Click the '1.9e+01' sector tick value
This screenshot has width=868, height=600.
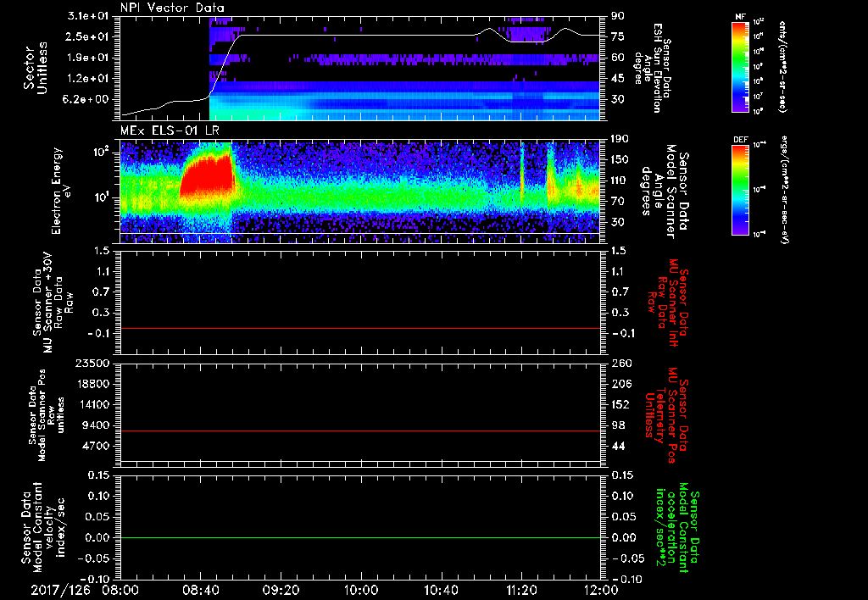pyautogui.click(x=88, y=58)
